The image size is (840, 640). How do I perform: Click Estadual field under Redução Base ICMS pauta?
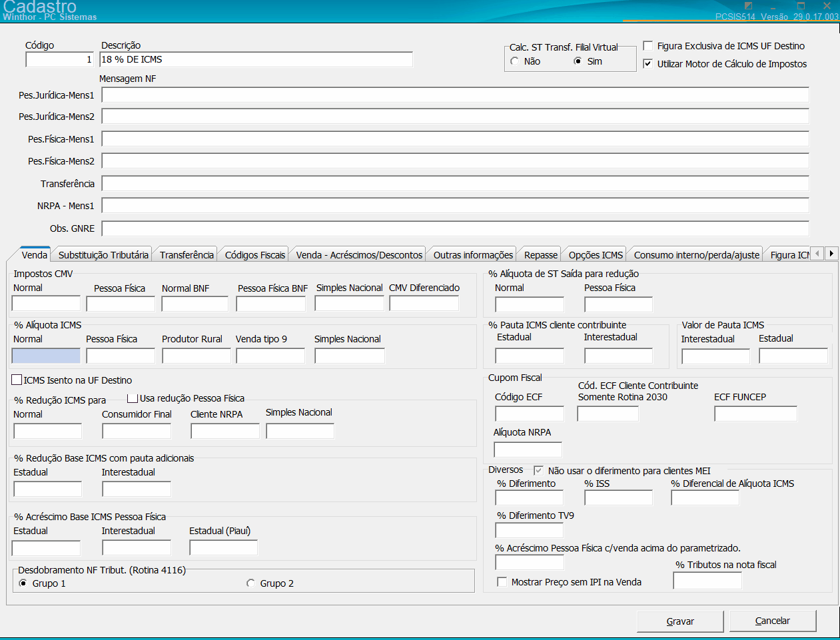(47, 489)
